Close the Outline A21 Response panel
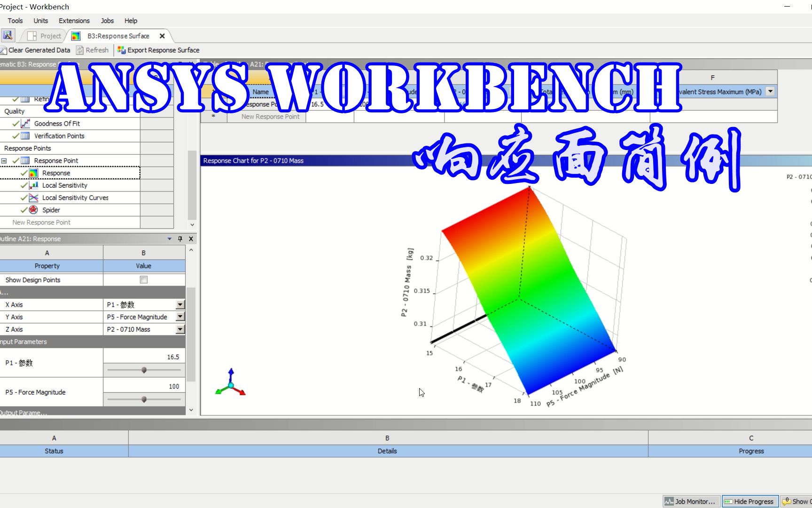The height and width of the screenshot is (508, 812). (191, 239)
